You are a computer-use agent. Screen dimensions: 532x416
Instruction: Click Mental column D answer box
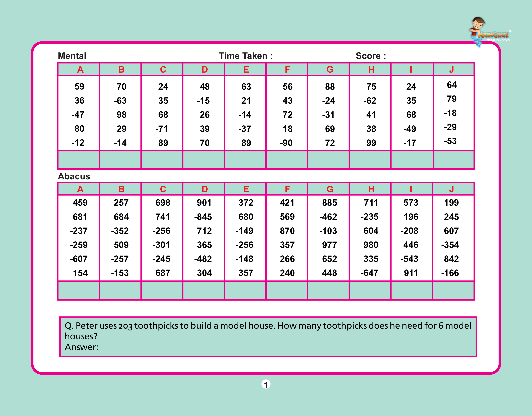204,160
